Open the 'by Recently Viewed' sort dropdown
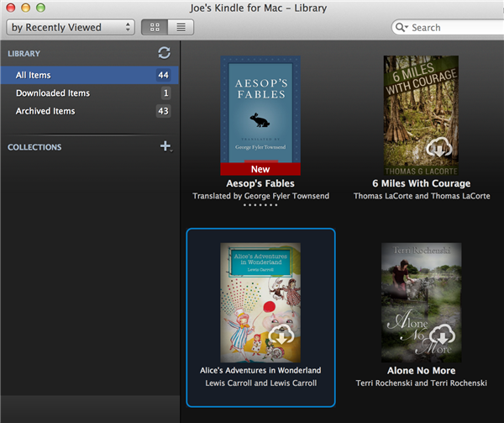 coord(71,28)
